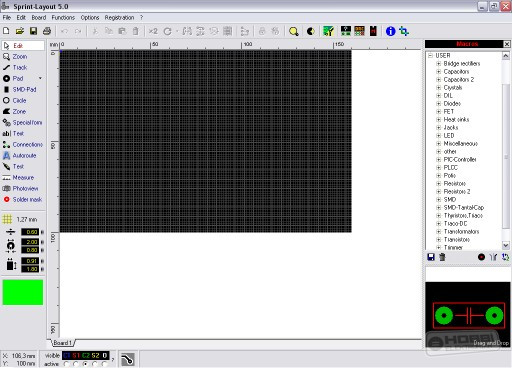
Task: Open the Pad tool dropdown arrow
Action: tap(40, 78)
